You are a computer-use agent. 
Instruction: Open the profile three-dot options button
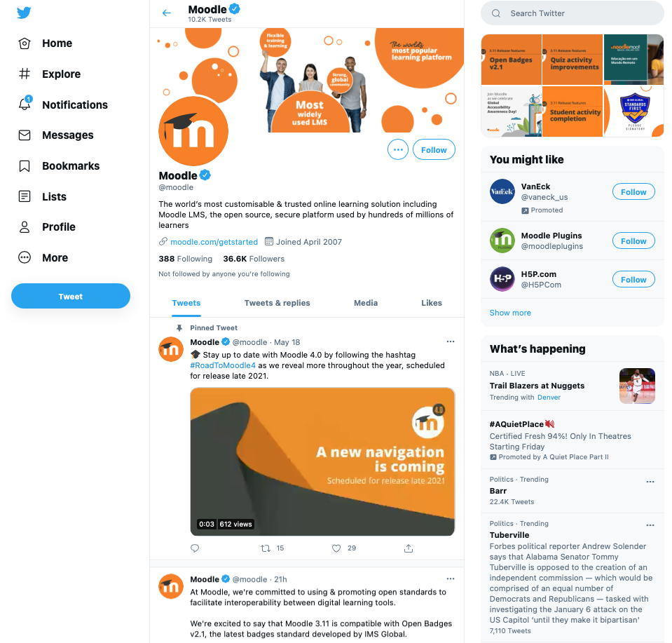398,149
